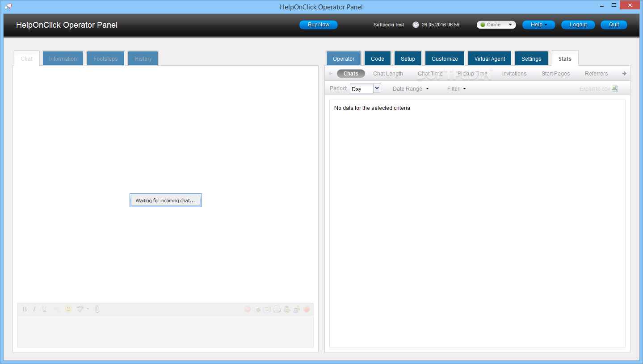The width and height of the screenshot is (643, 364).
Task: Expand the Filter dropdown
Action: tap(457, 89)
